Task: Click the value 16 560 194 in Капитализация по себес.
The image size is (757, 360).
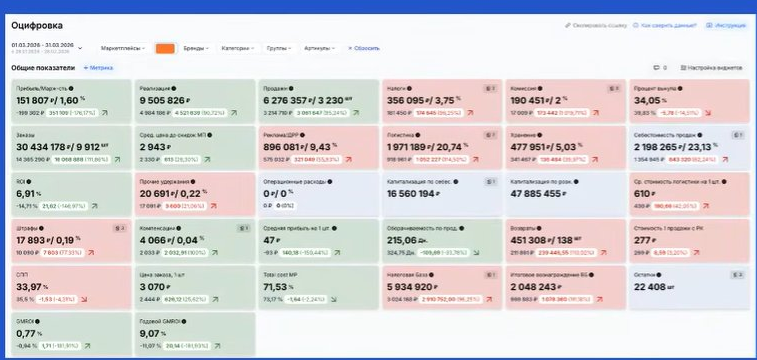Action: pyautogui.click(x=412, y=194)
